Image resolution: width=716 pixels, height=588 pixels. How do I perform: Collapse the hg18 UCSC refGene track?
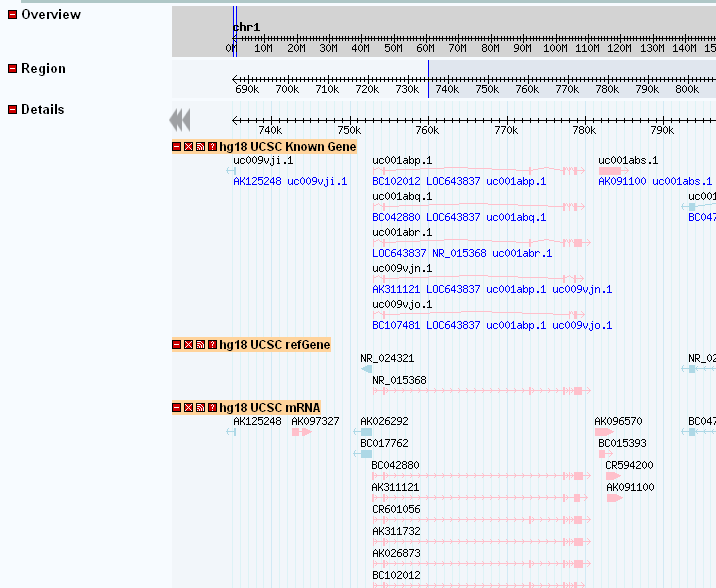(x=177, y=345)
